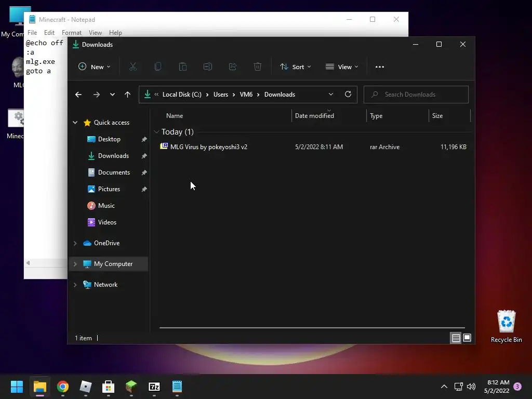
Task: Open the Windows Start button
Action: click(x=17, y=387)
